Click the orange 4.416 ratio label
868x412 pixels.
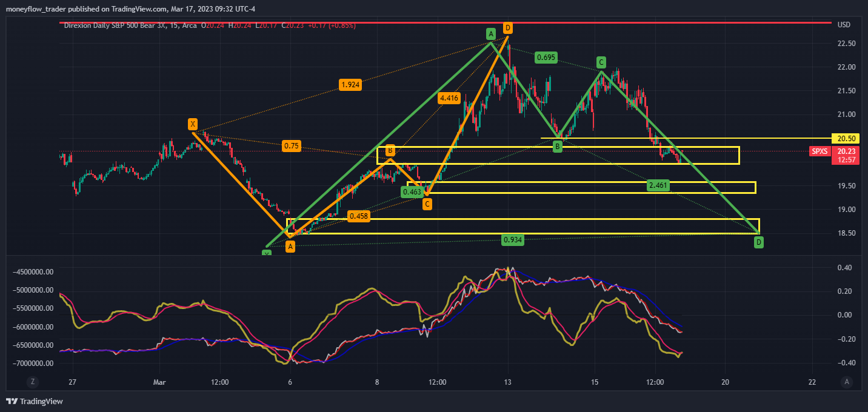(x=449, y=98)
